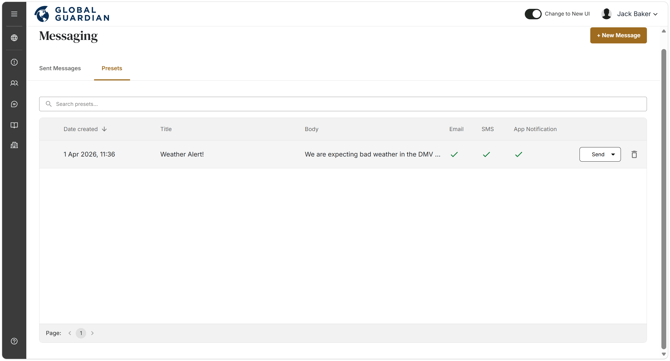Click the + New Message button
Viewport: 670px width, 361px height.
coord(618,35)
